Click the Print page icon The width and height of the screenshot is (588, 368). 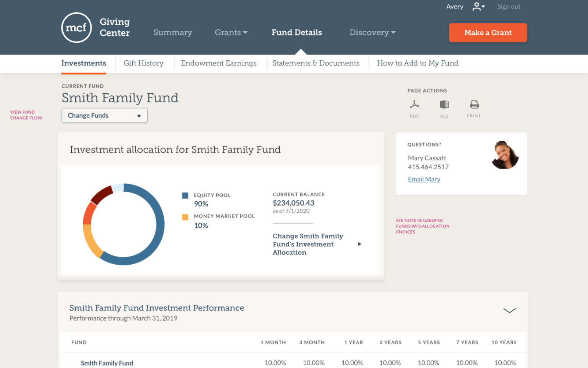tap(474, 105)
